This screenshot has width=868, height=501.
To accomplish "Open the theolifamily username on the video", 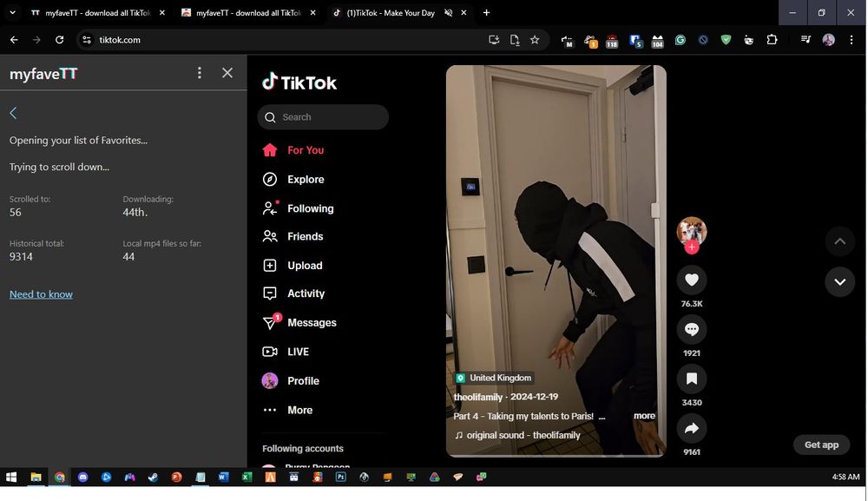I will pos(477,397).
